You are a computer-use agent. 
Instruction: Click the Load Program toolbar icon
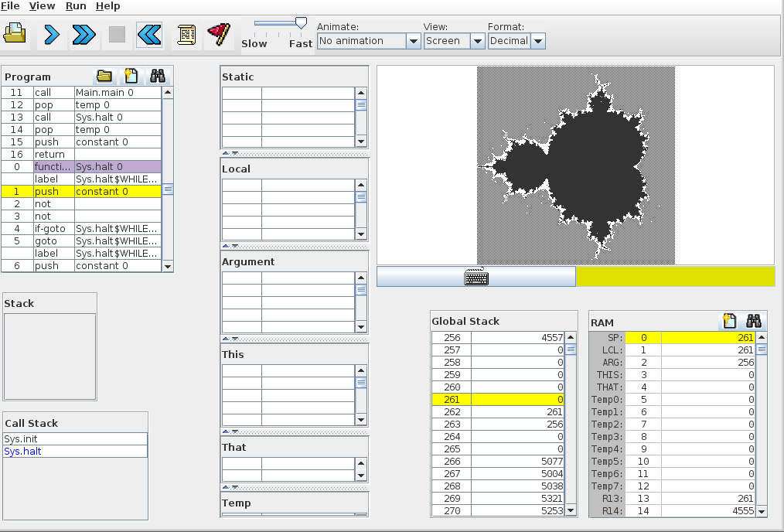(15, 34)
